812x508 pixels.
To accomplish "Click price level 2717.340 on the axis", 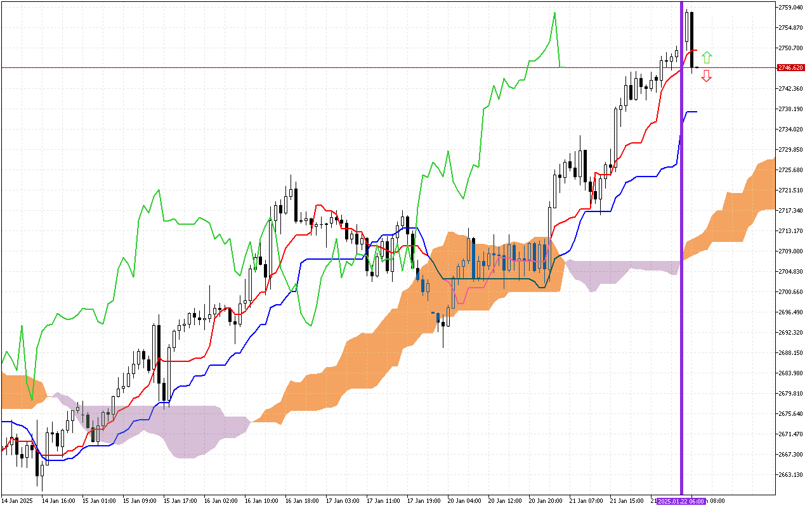I will [792, 210].
